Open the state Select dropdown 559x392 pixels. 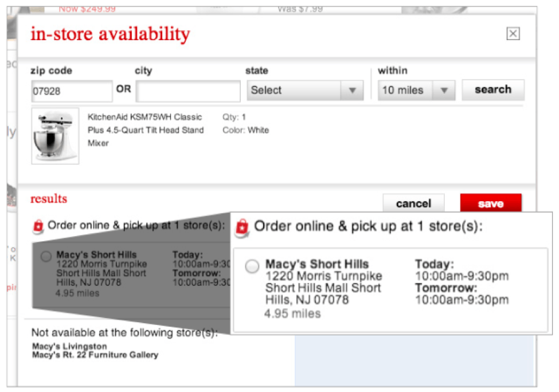coord(305,91)
